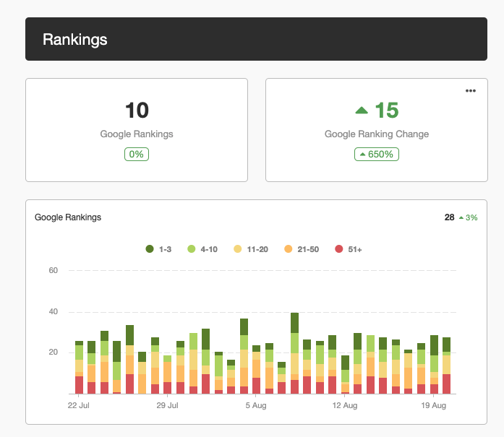Toggle the 11-20 legend series
This screenshot has width=504, height=437.
(x=251, y=249)
